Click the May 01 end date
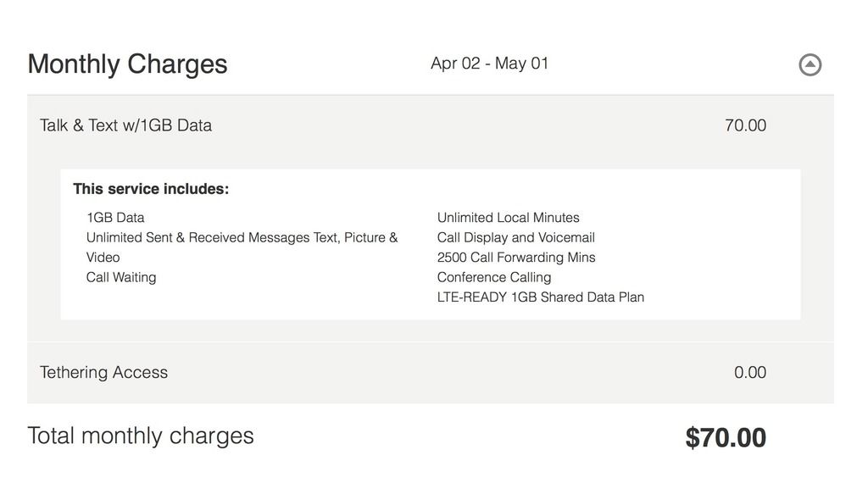 pyautogui.click(x=521, y=64)
